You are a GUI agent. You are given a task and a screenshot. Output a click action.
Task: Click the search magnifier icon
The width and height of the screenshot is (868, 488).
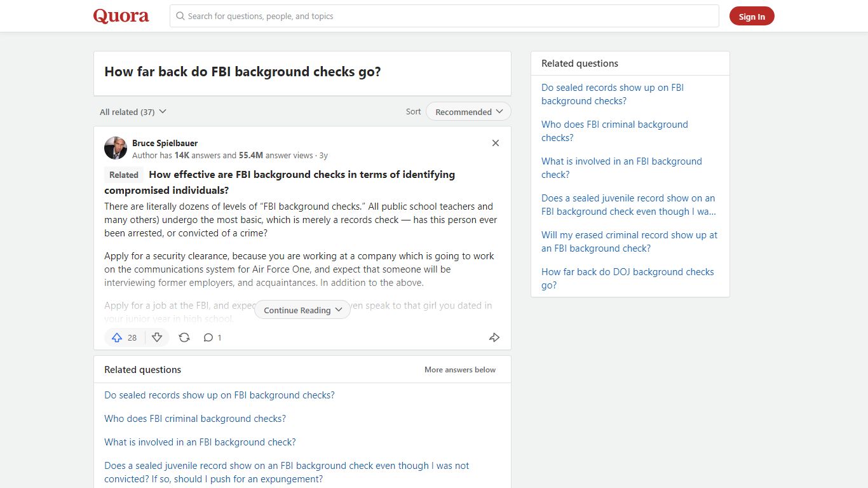coord(180,16)
